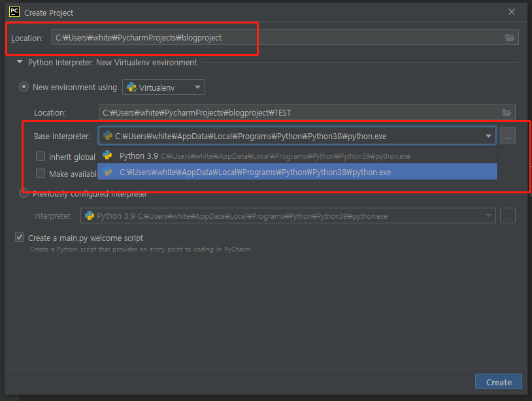Select Previously configured interpreter radio button
Screen dimensions: 532x401
tap(24, 193)
